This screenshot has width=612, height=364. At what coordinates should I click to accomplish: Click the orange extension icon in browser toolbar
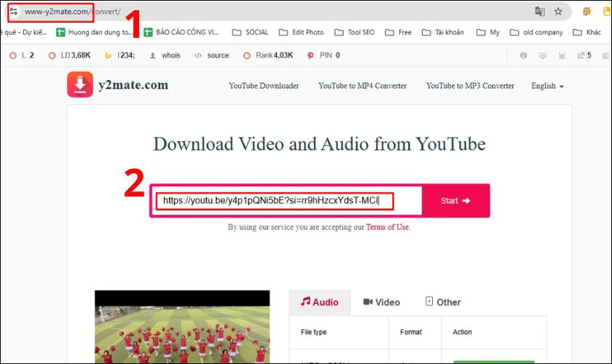coord(586,12)
